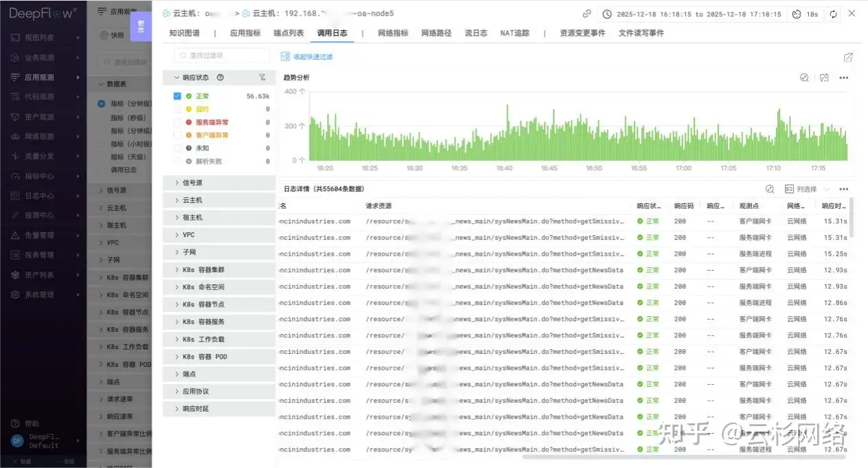Click the 15.25s response latency cell
868x468 pixels.
point(836,254)
